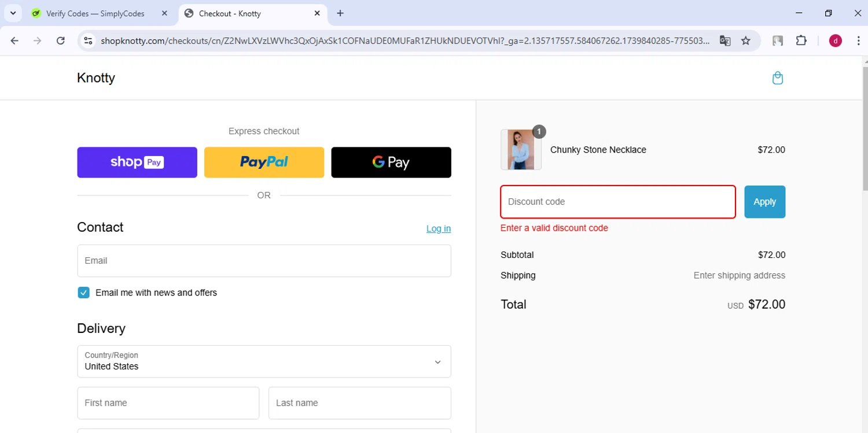868x433 pixels.
Task: Choose PayPal express checkout
Action: click(264, 162)
